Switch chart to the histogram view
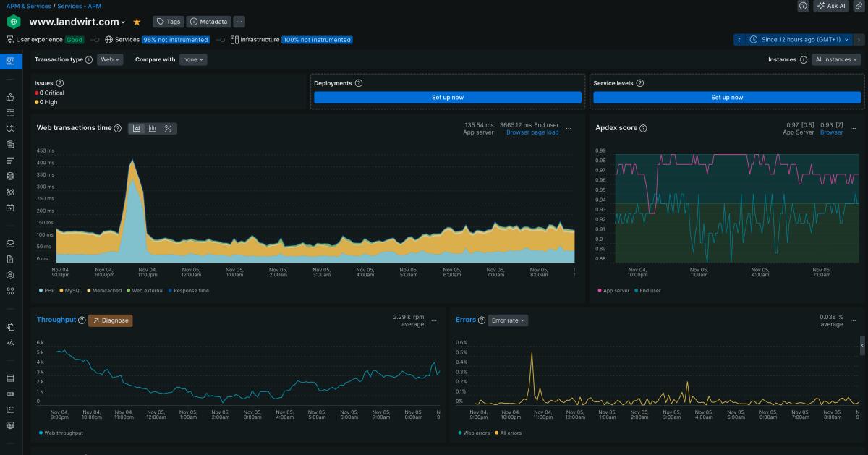 [x=153, y=129]
